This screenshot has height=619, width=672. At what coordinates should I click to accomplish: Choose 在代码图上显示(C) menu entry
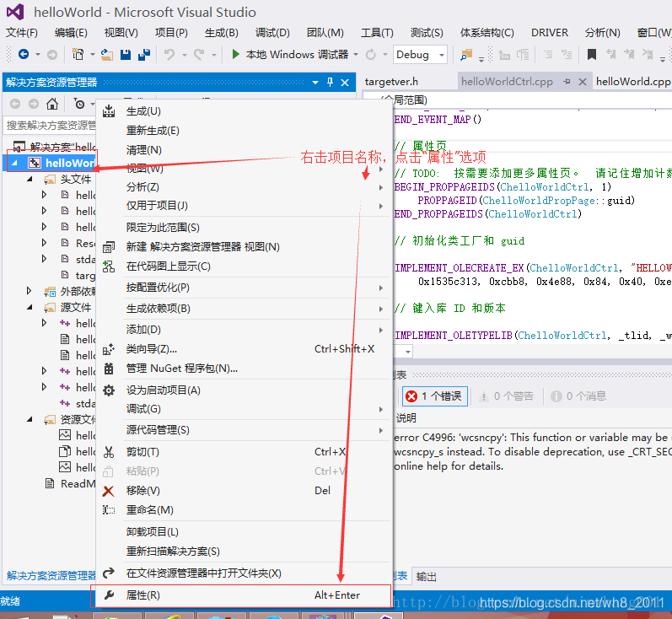pos(244,266)
